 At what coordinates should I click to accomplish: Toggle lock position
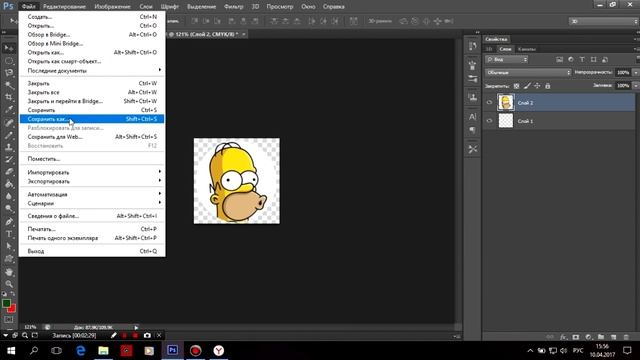pos(537,86)
